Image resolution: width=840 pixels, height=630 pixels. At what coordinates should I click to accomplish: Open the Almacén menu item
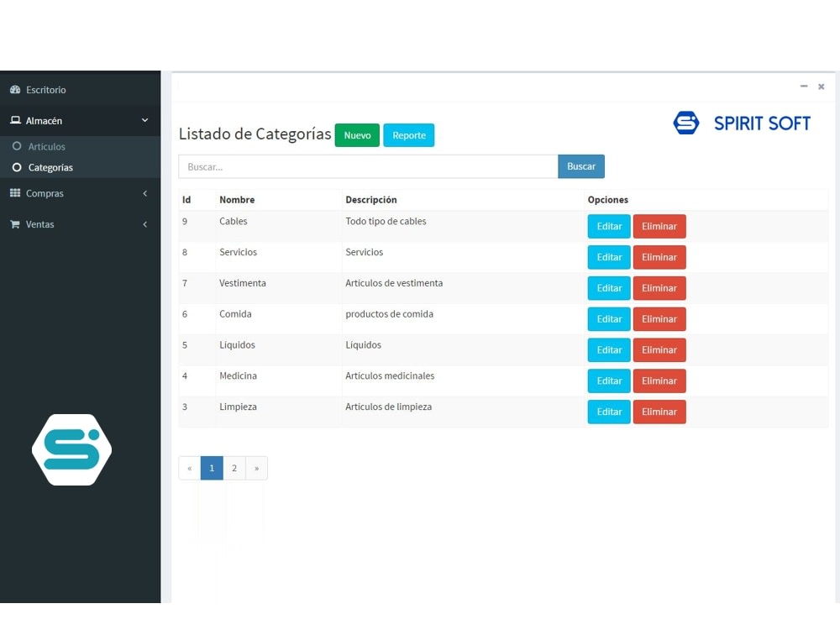(x=81, y=120)
